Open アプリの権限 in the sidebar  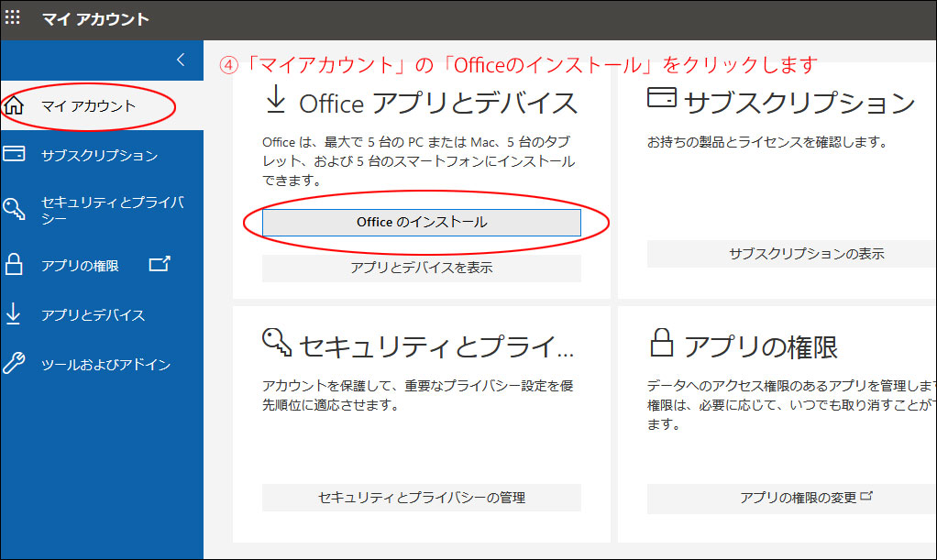tap(80, 266)
